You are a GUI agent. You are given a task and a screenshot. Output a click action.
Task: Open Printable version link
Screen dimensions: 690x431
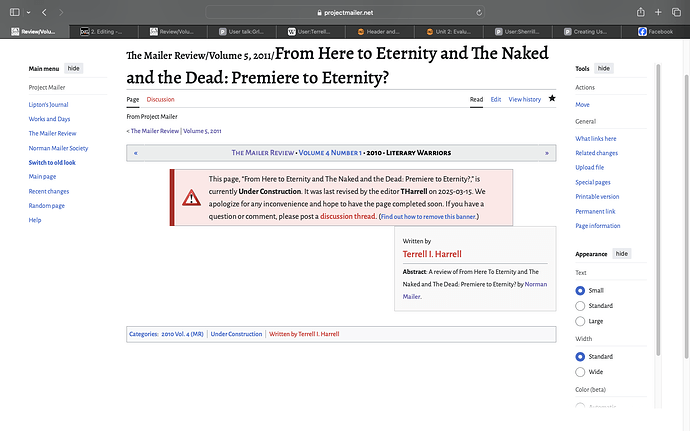coord(597,197)
